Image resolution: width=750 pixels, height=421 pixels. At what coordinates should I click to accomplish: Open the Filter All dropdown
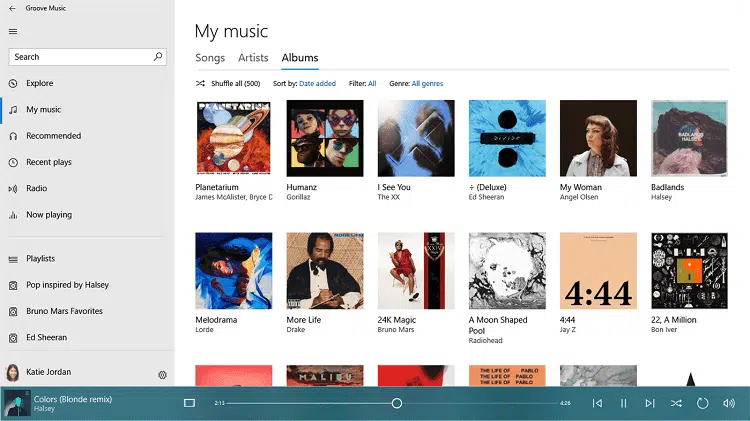[x=372, y=83]
